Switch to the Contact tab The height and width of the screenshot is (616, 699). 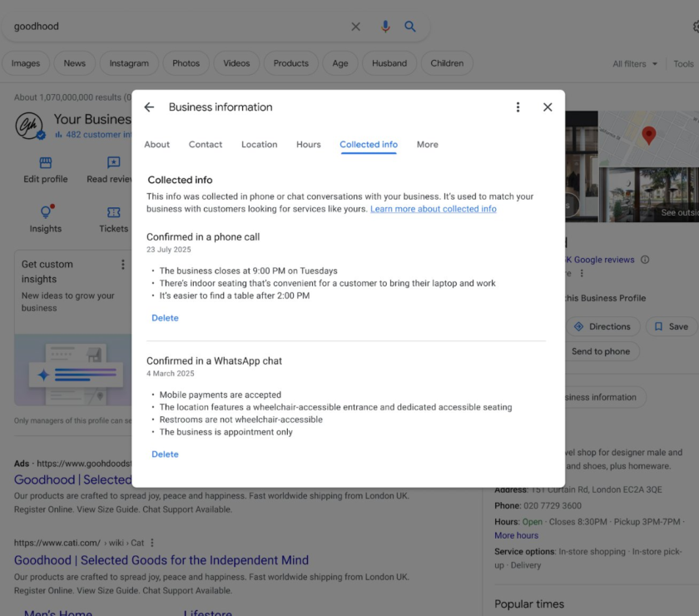click(205, 145)
